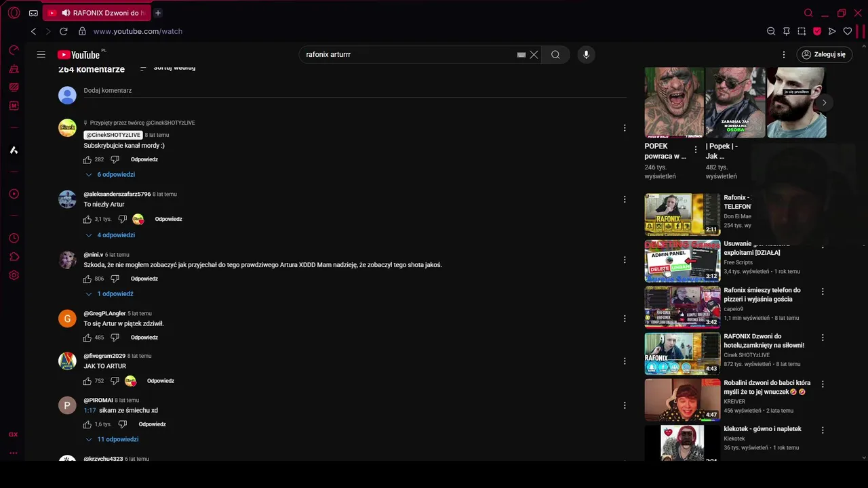Like the @PIROMAI comment

tap(87, 424)
